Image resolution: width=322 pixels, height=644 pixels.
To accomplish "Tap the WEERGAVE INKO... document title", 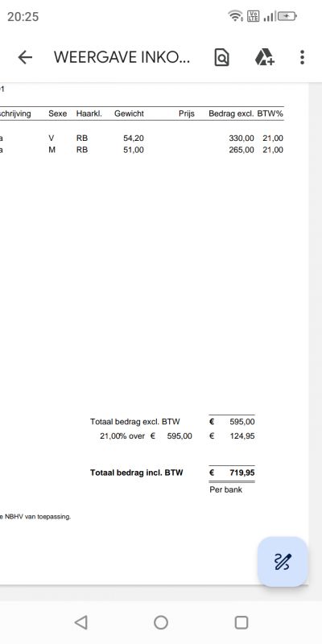I will 122,57.
